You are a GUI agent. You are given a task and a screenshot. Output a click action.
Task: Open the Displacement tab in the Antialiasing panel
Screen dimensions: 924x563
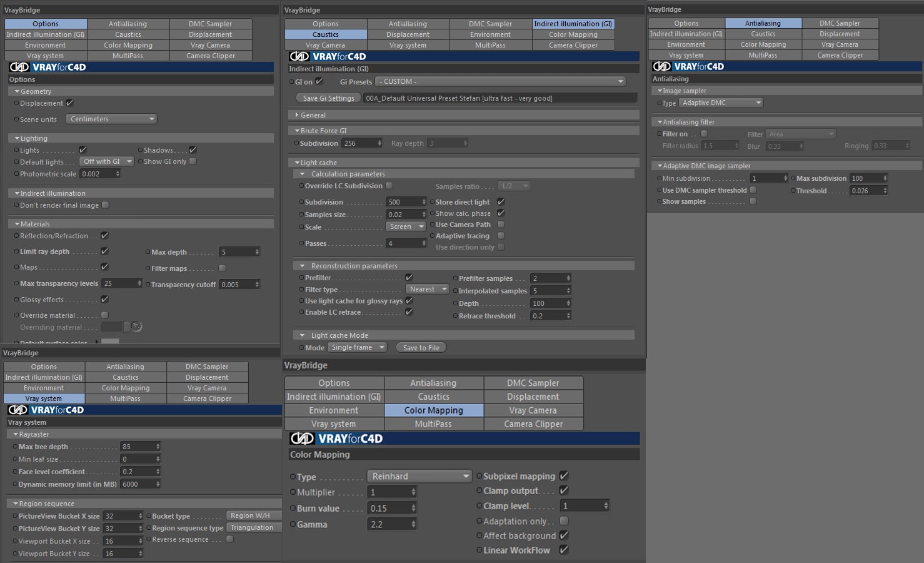point(840,34)
